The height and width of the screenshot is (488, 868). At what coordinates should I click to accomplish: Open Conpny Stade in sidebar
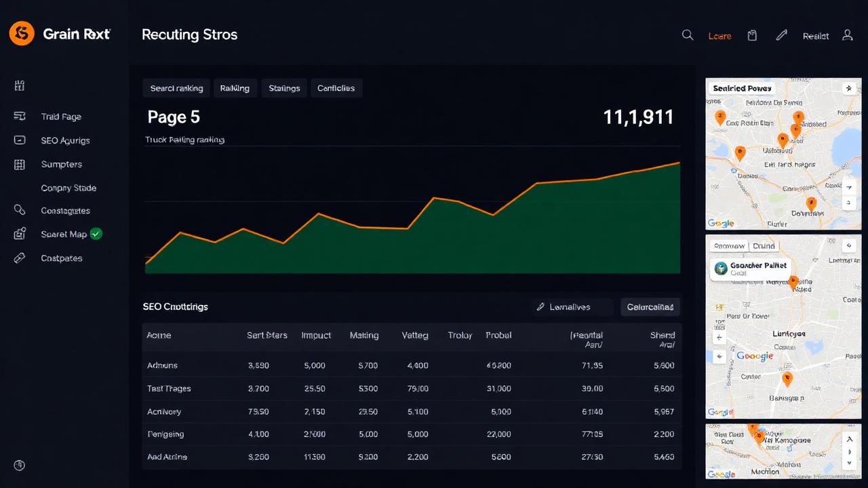coord(68,188)
